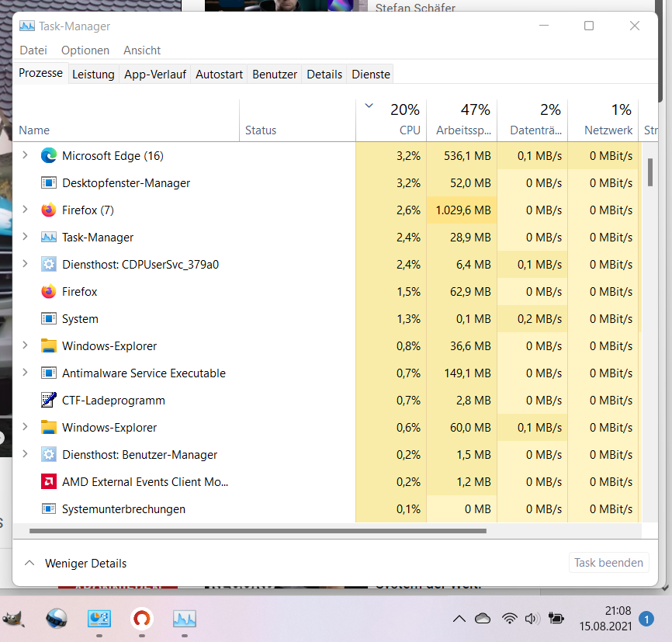Open the battery power tray icon

pyautogui.click(x=556, y=619)
